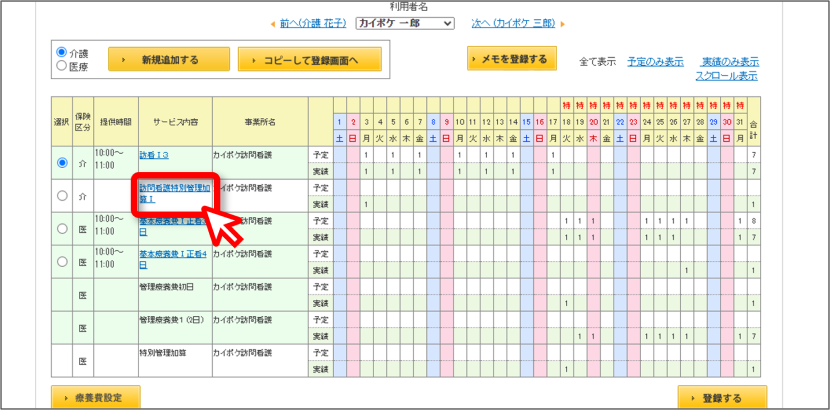Click 新規追加する button
The height and width of the screenshot is (410, 830).
[169, 59]
